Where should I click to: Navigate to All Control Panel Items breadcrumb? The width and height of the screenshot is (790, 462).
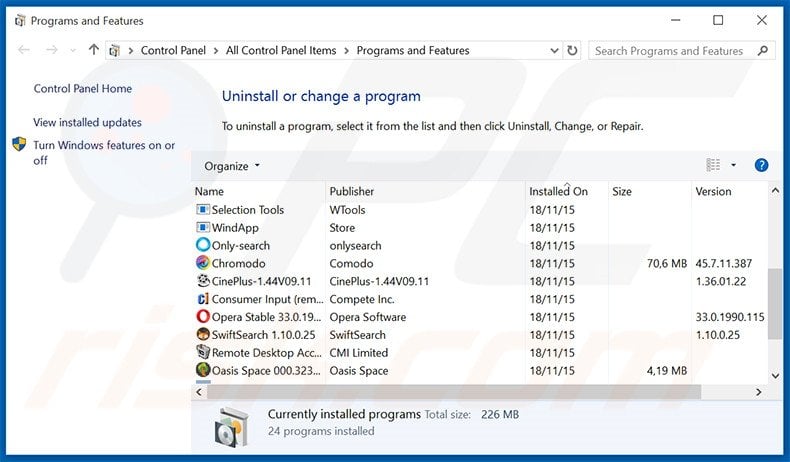pyautogui.click(x=281, y=50)
